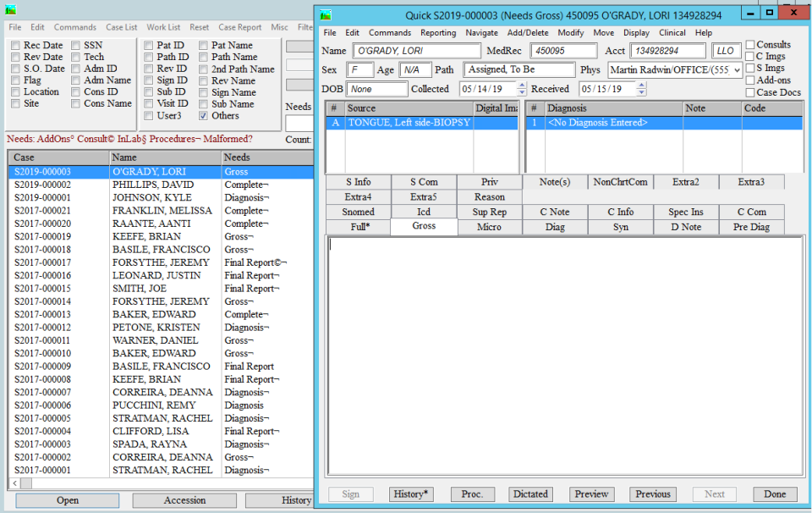Click the Accession button
Image resolution: width=812 pixels, height=513 pixels.
pyautogui.click(x=184, y=500)
